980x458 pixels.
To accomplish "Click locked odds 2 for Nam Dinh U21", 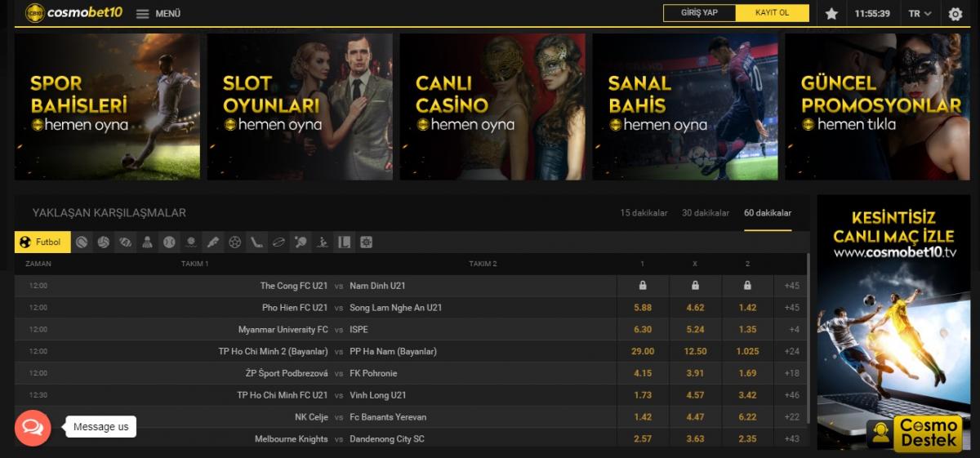I will (x=747, y=286).
